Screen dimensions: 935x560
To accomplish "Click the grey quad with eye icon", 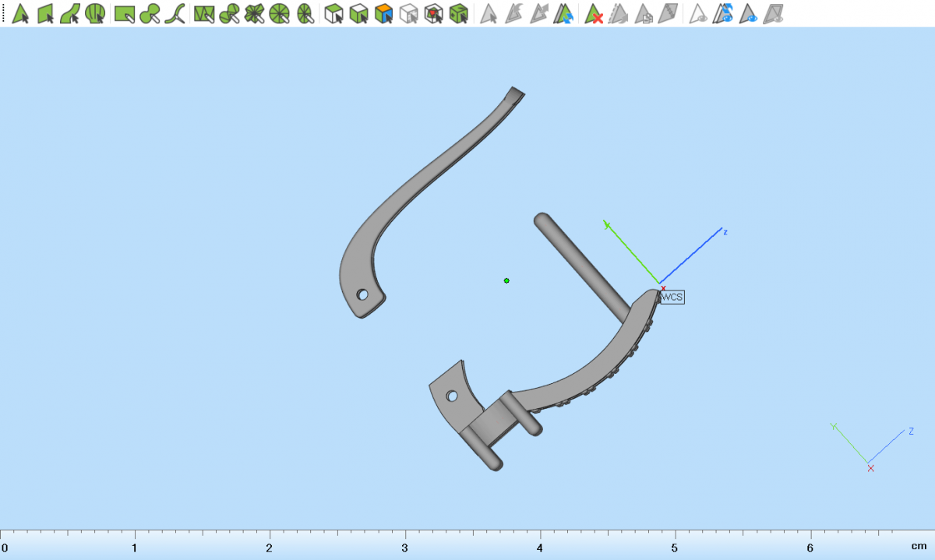I will (774, 13).
